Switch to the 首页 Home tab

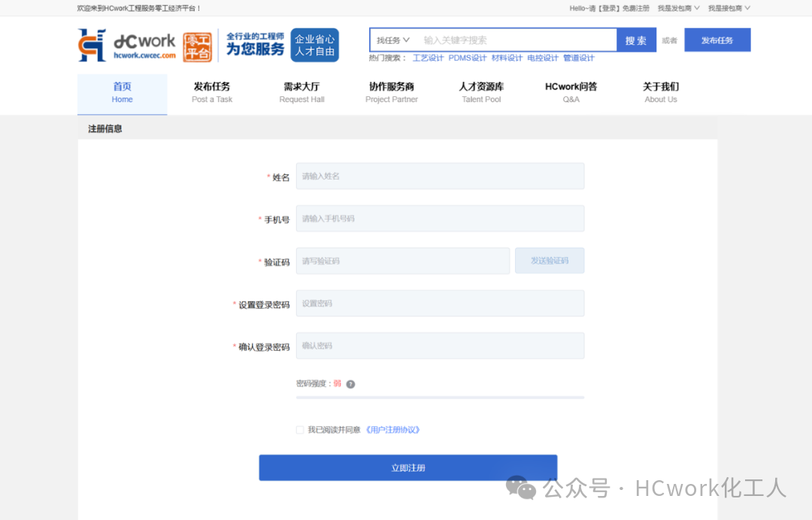coord(122,93)
